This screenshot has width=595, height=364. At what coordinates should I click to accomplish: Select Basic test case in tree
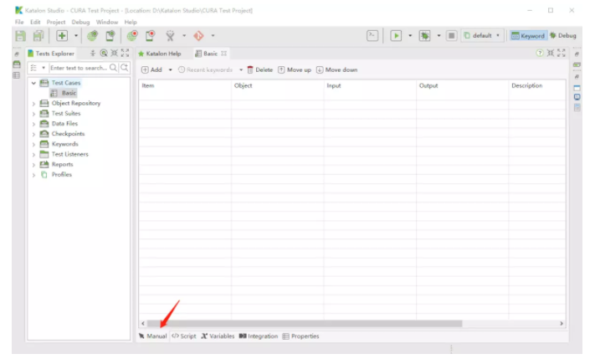pyautogui.click(x=64, y=93)
